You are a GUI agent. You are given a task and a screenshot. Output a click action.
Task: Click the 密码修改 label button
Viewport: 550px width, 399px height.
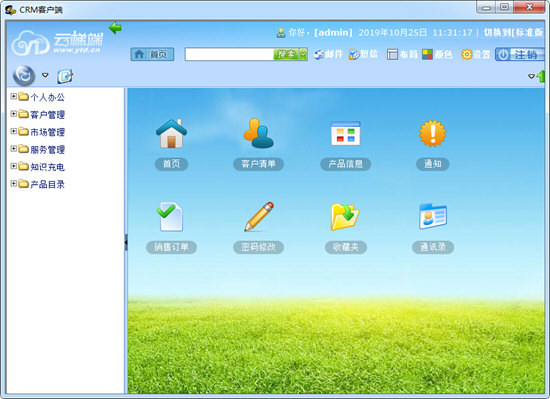coord(259,247)
